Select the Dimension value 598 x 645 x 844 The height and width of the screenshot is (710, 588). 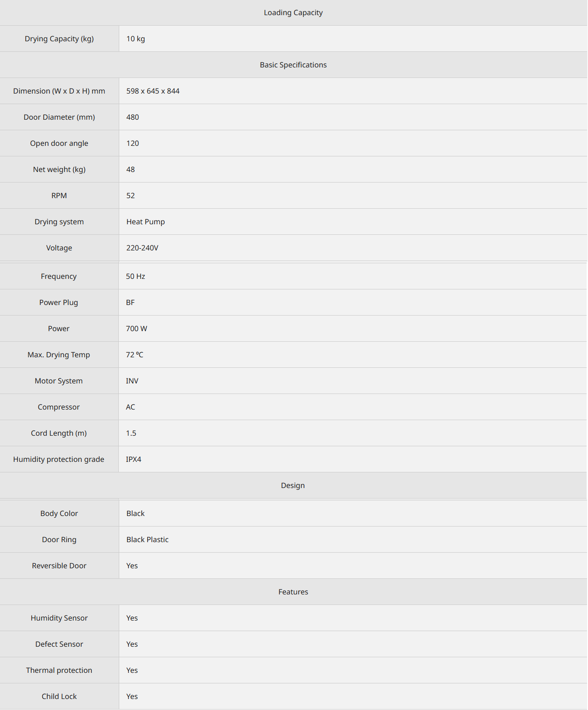coord(153,91)
